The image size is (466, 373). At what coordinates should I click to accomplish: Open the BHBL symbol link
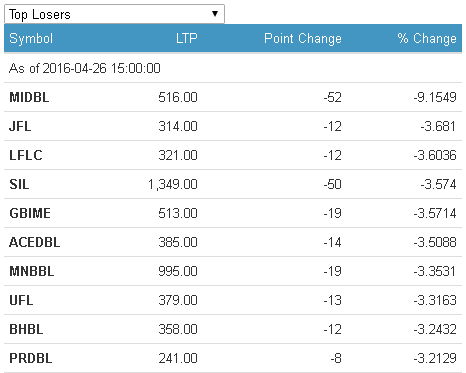coord(26,329)
